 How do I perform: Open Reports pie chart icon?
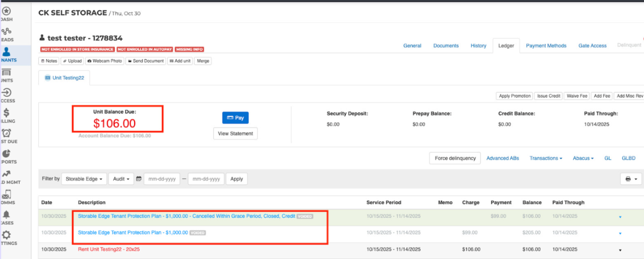click(x=6, y=154)
